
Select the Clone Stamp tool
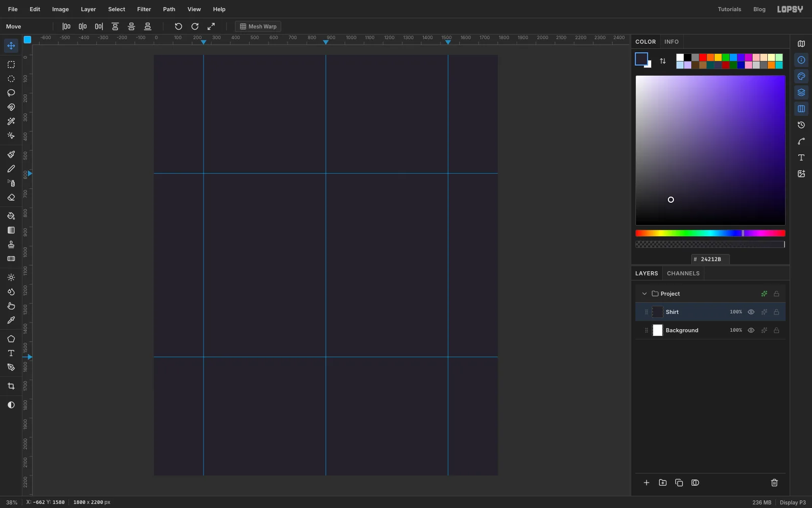coord(11,244)
